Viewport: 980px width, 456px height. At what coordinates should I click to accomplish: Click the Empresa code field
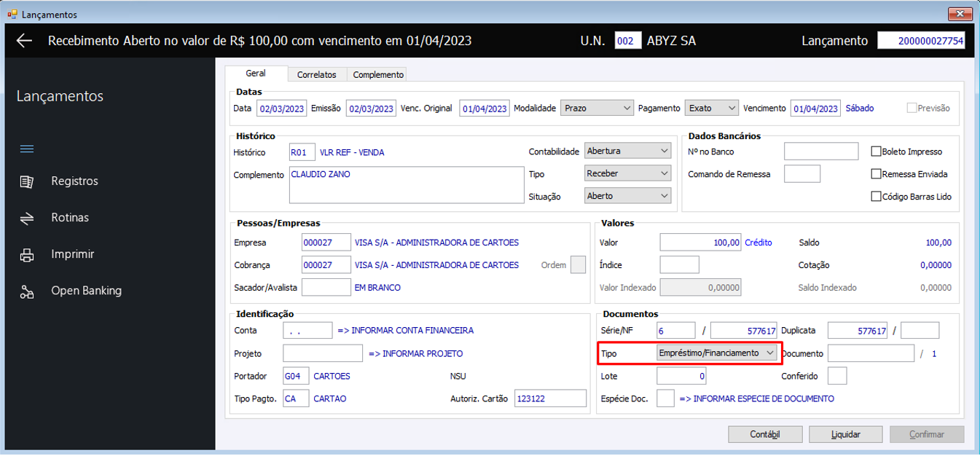coord(326,243)
